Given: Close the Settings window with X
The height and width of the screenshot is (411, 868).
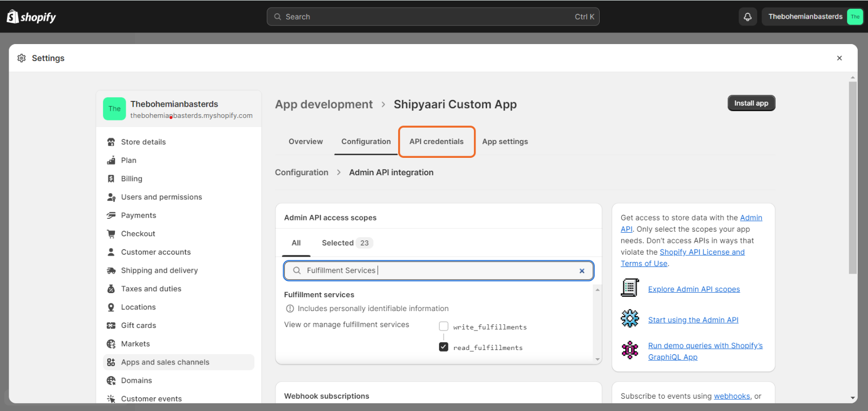Looking at the screenshot, I should [x=839, y=58].
